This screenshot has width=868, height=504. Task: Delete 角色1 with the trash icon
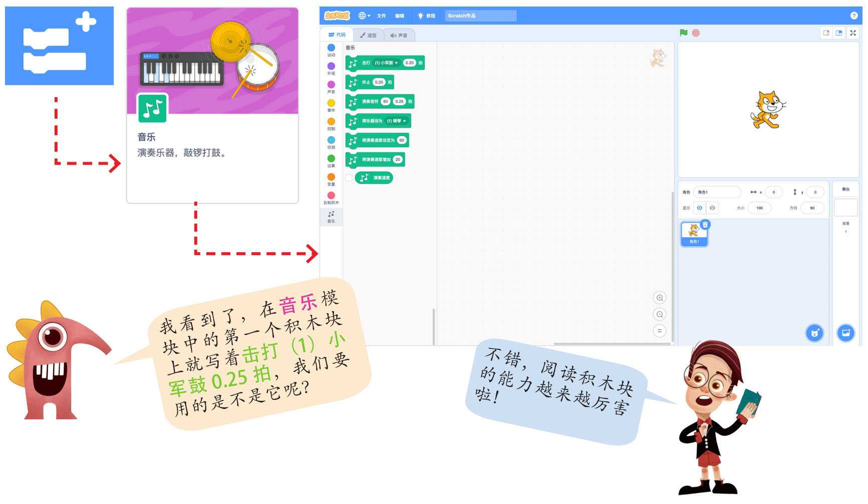705,224
